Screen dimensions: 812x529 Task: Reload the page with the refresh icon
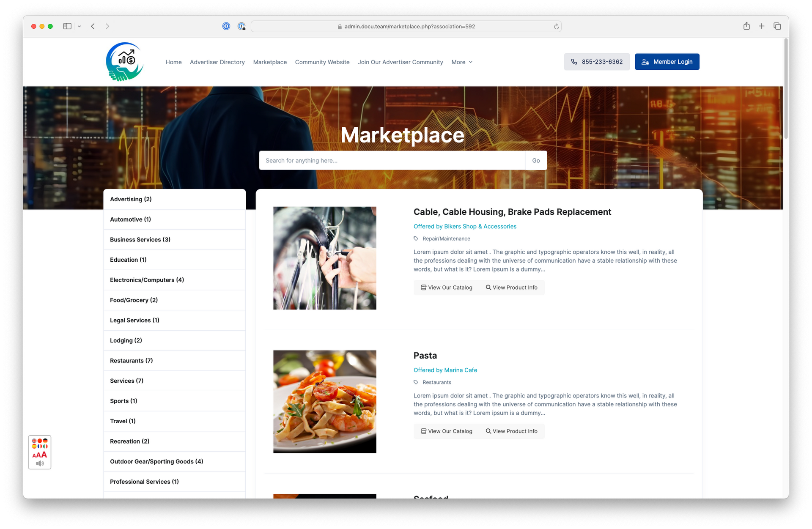556,27
